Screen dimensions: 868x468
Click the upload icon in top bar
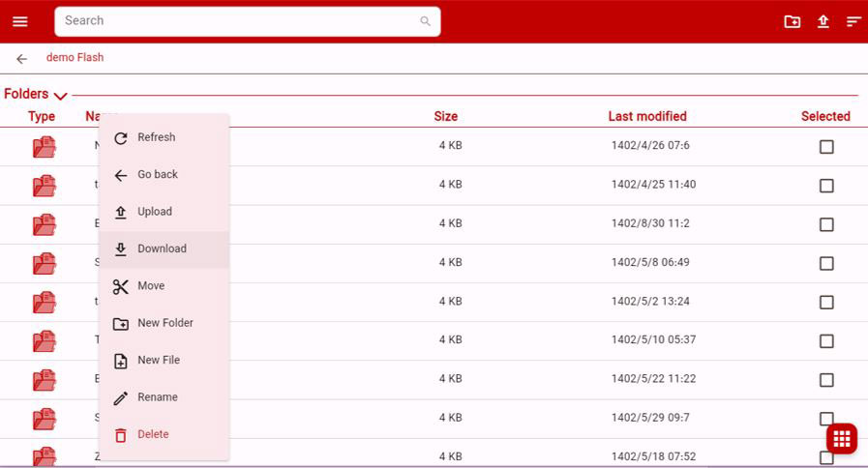click(x=823, y=21)
